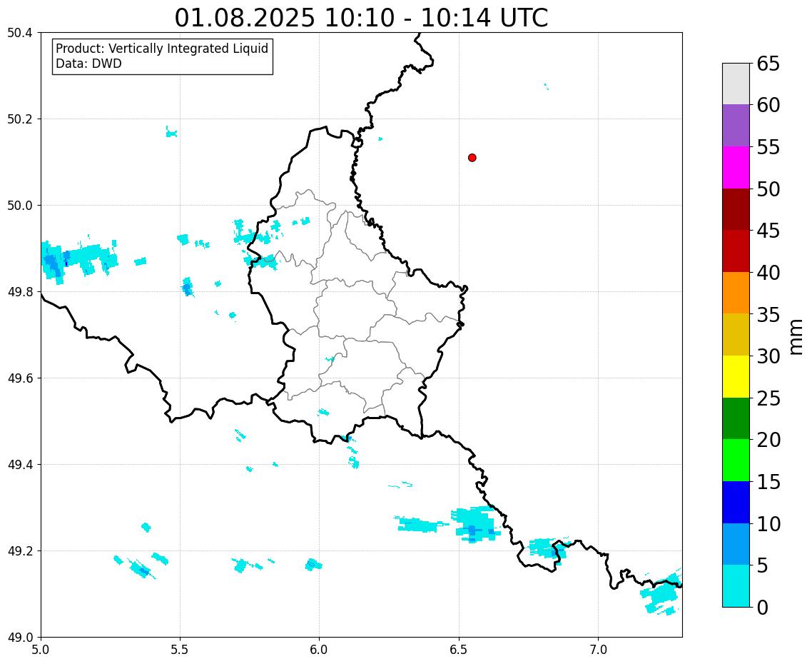Click 'Product: Vertically Integrated Liquid' label
Viewport: 812px width, 664px height.
(x=162, y=49)
